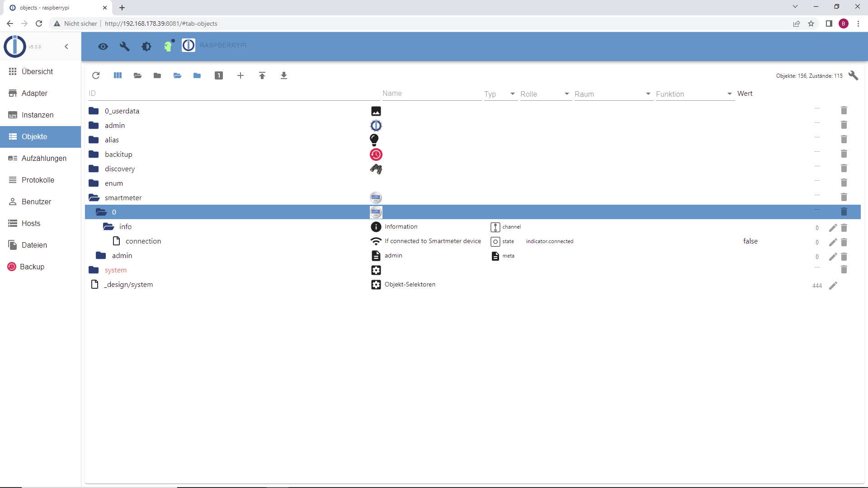Click the wrench settings icon in top header
The image size is (868, 488).
click(x=125, y=46)
